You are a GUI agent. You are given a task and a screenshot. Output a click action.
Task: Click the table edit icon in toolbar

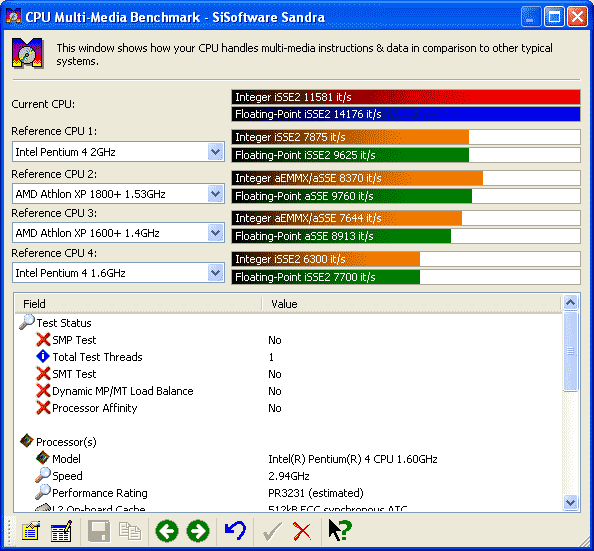tap(61, 531)
